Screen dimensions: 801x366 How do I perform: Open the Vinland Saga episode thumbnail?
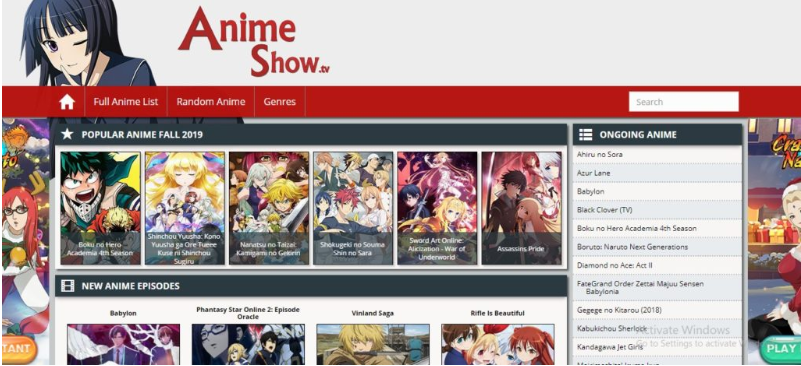(x=373, y=345)
